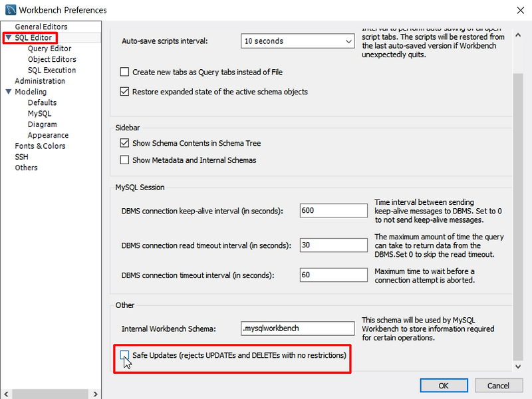Click the Cancel button
This screenshot has width=532, height=399.
(x=499, y=386)
